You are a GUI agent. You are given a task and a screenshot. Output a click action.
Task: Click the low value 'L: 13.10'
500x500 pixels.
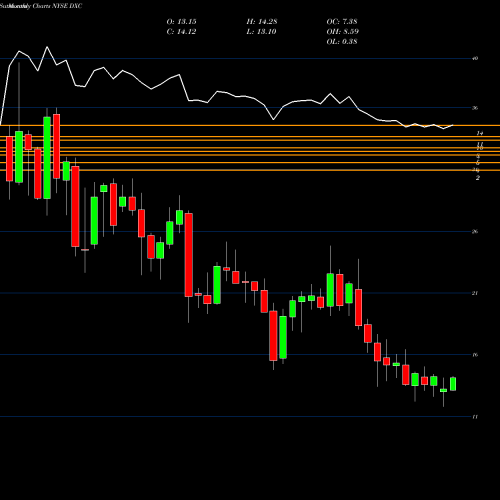click(x=261, y=32)
